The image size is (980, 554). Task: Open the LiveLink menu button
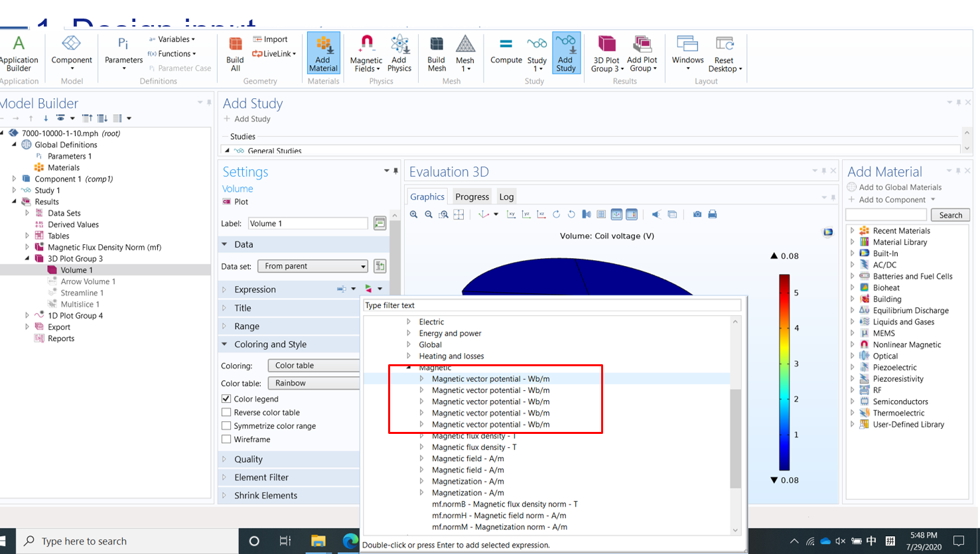(274, 54)
